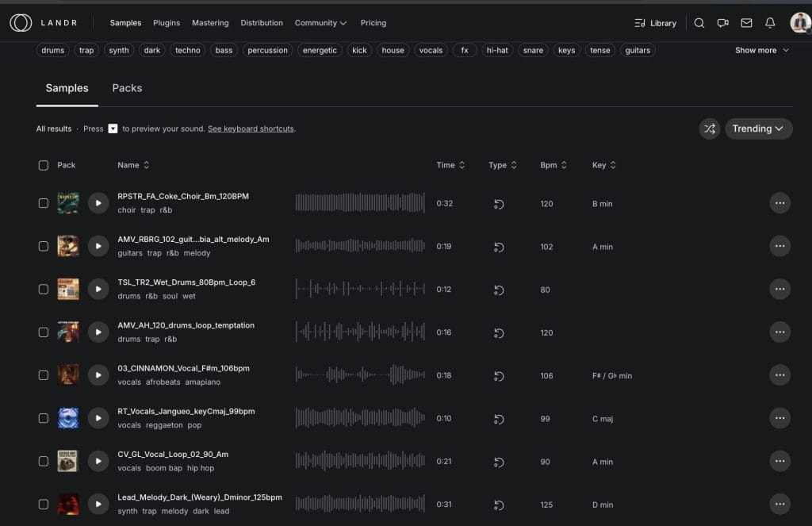This screenshot has height=526, width=812.
Task: Open the notifications bell icon
Action: click(x=770, y=23)
